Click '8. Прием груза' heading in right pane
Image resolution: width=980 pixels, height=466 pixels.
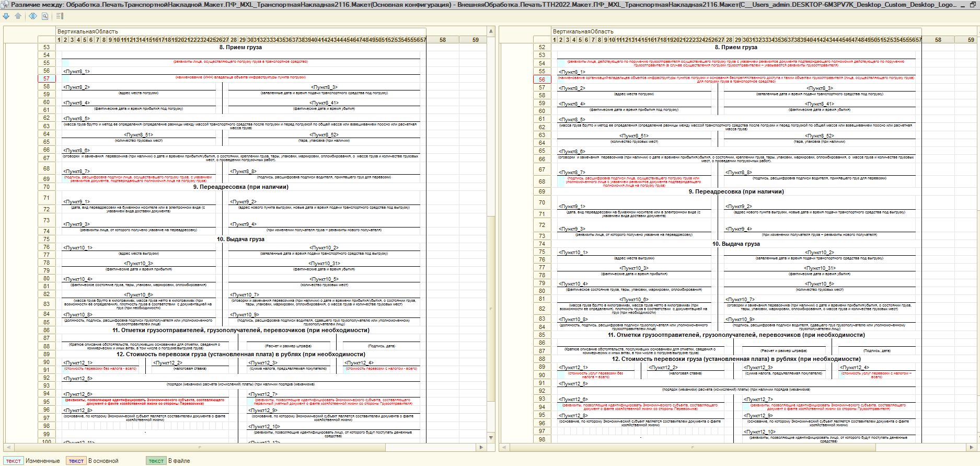click(736, 47)
